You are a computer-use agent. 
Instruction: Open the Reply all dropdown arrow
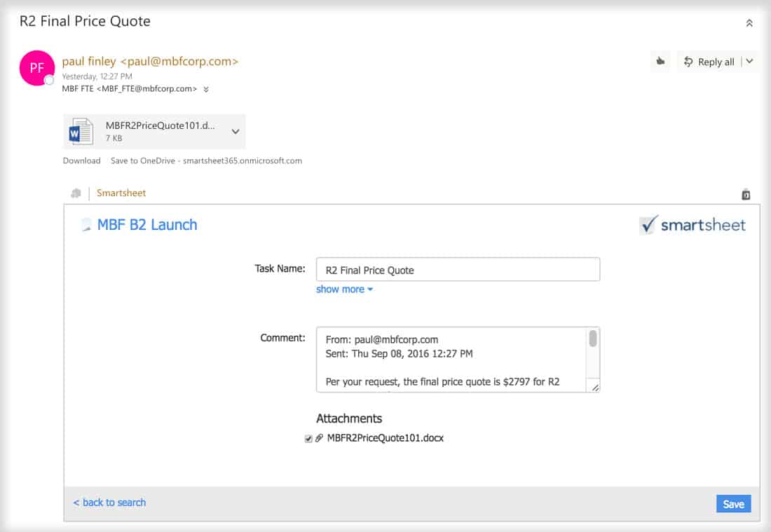coord(749,62)
